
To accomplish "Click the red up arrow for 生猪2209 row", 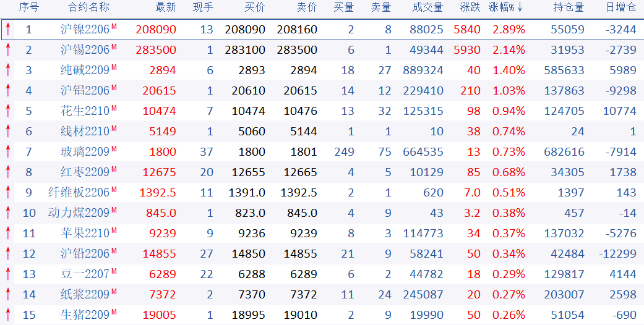I will click(7, 315).
